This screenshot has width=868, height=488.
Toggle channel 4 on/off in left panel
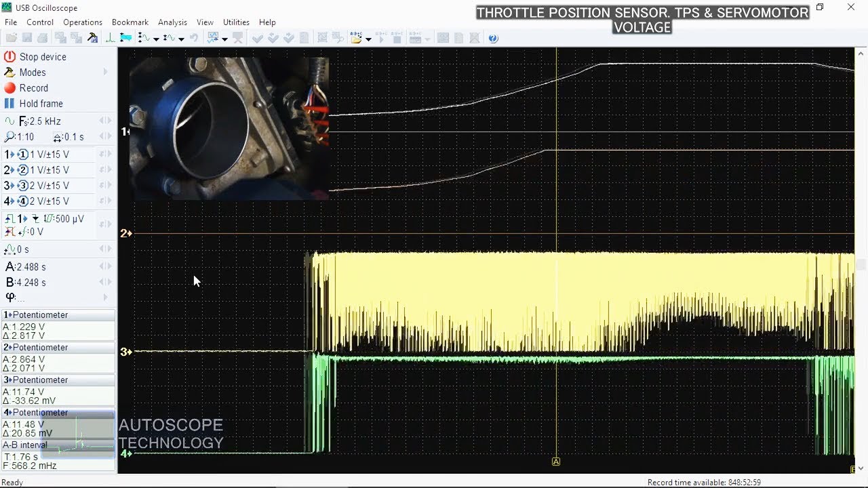(22, 201)
